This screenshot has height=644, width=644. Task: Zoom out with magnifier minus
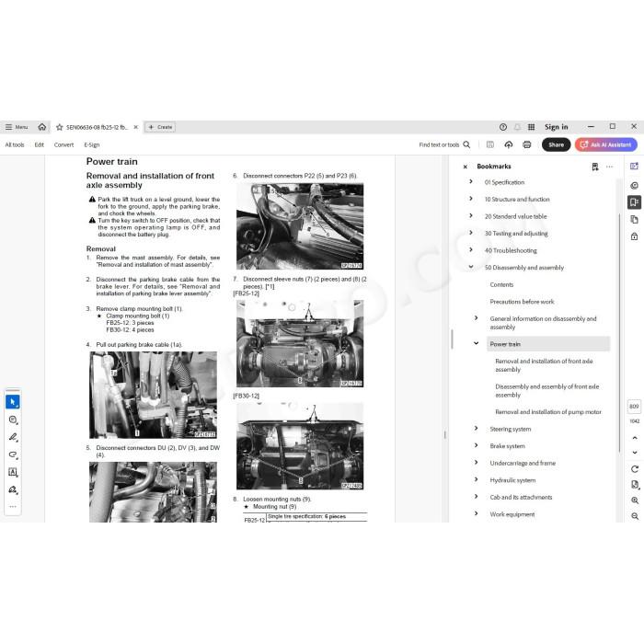tap(635, 516)
